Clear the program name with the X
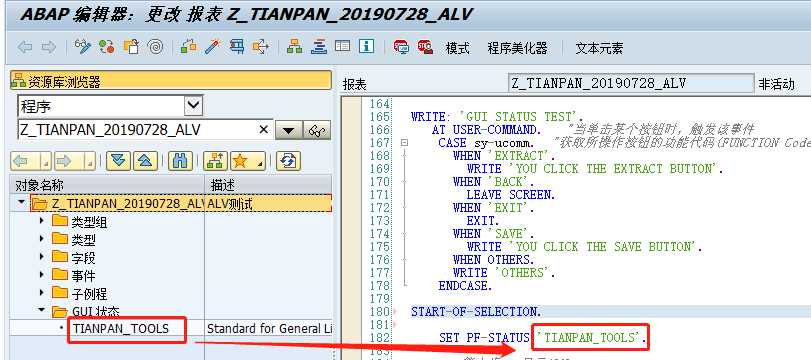The width and height of the screenshot is (811, 360). click(x=263, y=130)
